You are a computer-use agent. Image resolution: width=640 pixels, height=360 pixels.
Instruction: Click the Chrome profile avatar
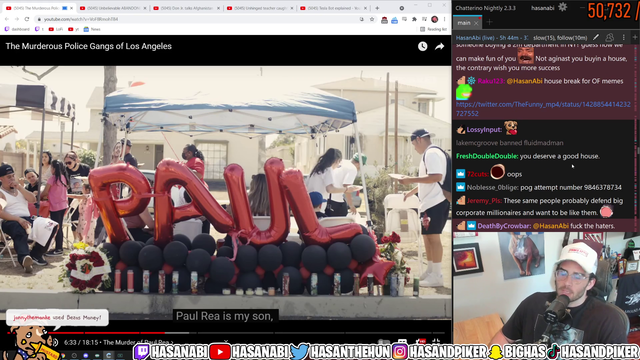[435, 19]
